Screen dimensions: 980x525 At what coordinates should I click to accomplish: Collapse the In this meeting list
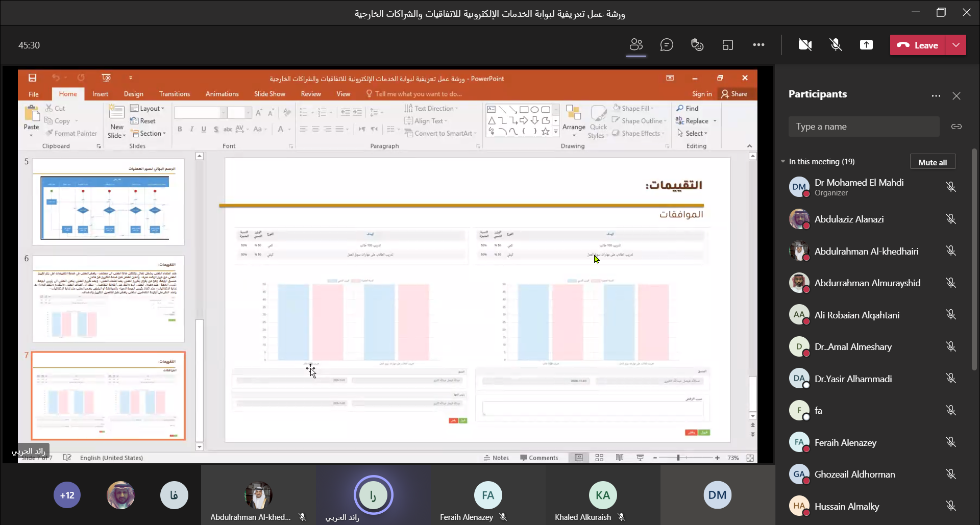(783, 162)
